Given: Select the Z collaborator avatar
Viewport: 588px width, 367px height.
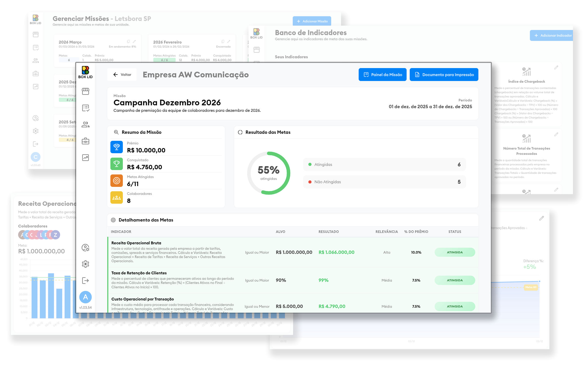Looking at the screenshot, I should pyautogui.click(x=55, y=235).
